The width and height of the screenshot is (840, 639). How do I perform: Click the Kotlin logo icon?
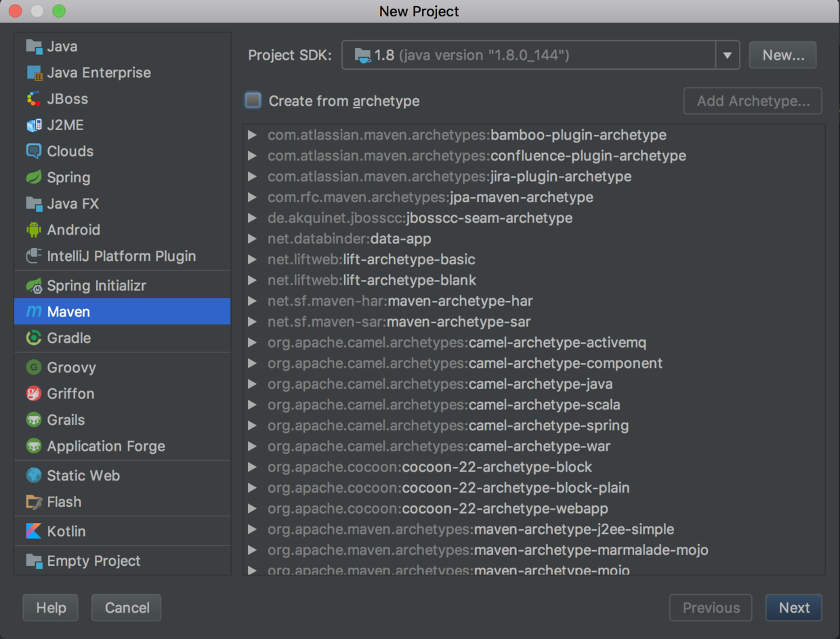[x=34, y=531]
